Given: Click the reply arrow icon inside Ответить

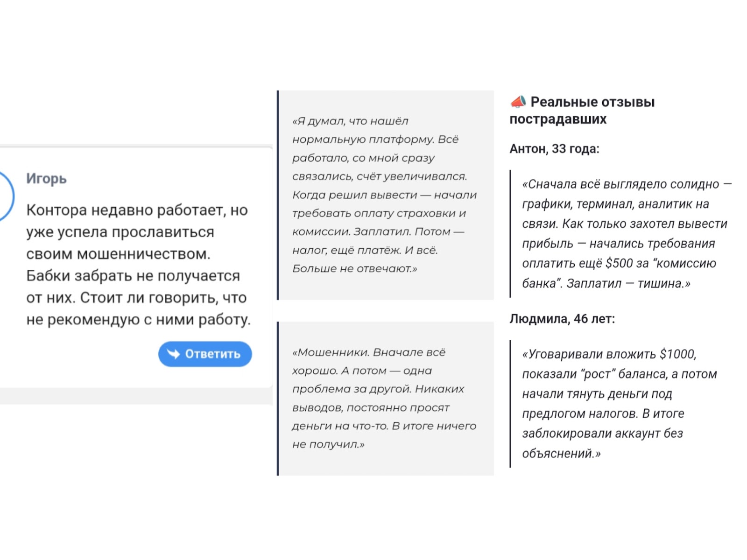Looking at the screenshot, I should tap(174, 354).
